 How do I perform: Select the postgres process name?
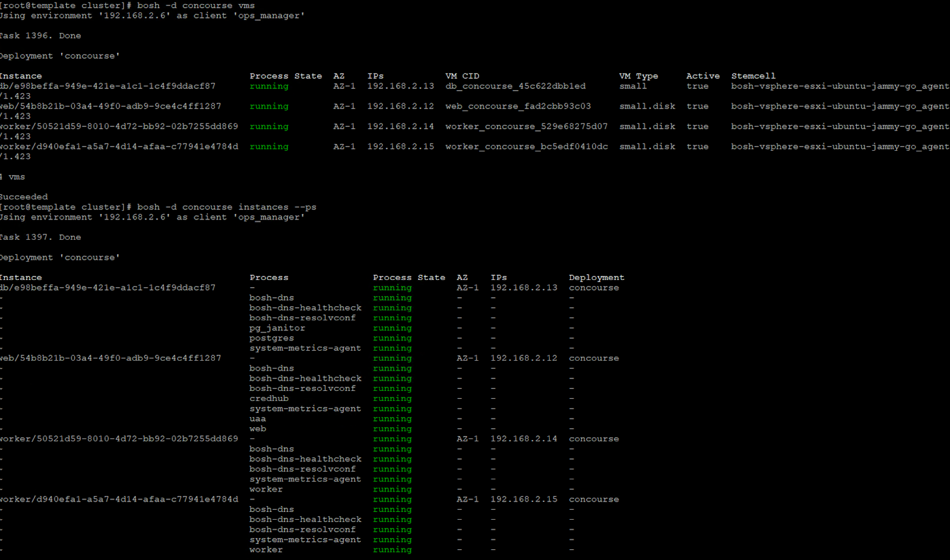[272, 338]
